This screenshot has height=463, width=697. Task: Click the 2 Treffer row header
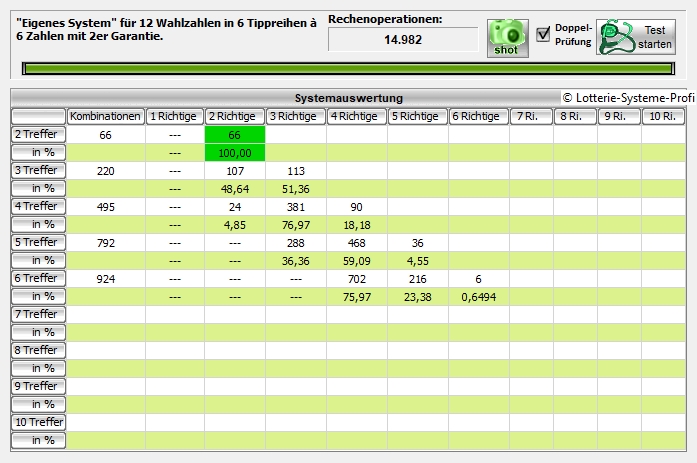pyautogui.click(x=39, y=134)
